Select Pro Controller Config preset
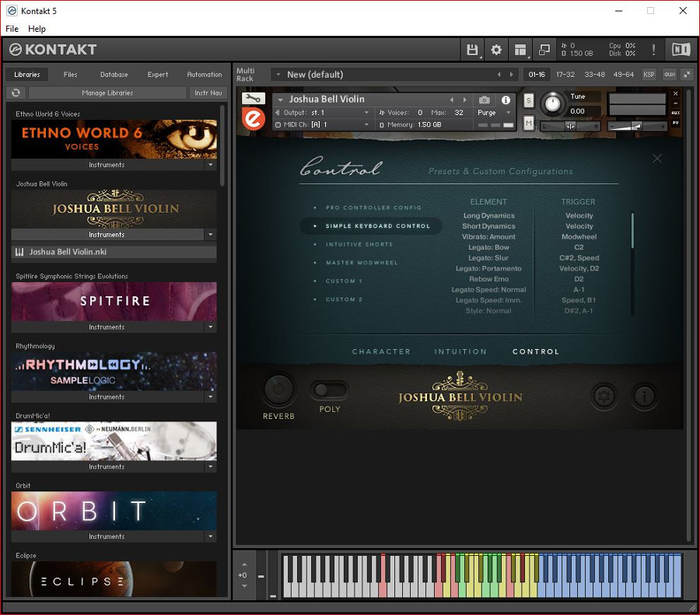The width and height of the screenshot is (700, 615). click(373, 208)
